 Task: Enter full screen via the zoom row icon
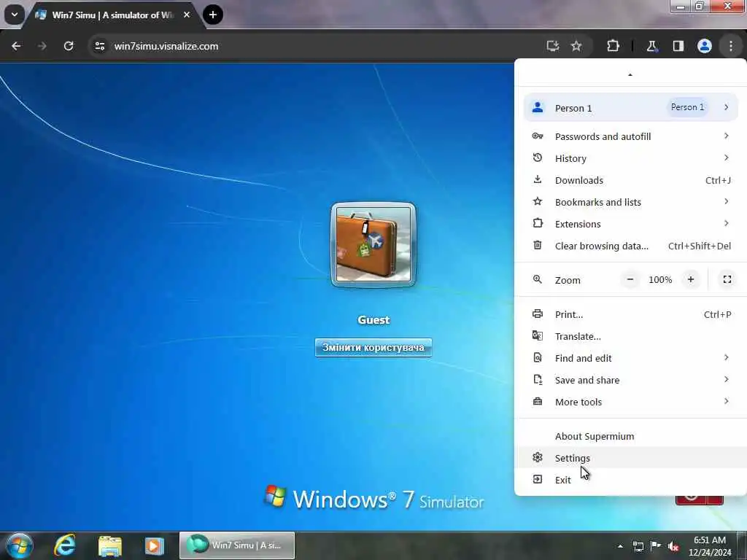pyautogui.click(x=727, y=279)
